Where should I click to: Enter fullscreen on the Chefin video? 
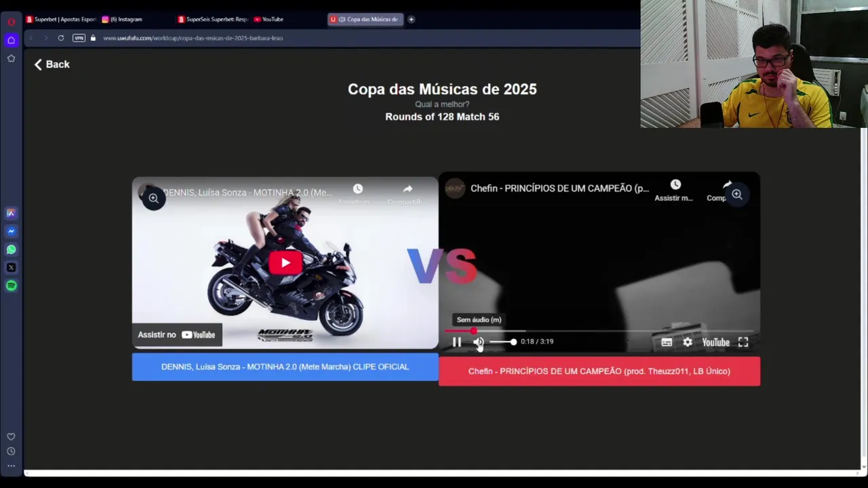[x=743, y=342]
